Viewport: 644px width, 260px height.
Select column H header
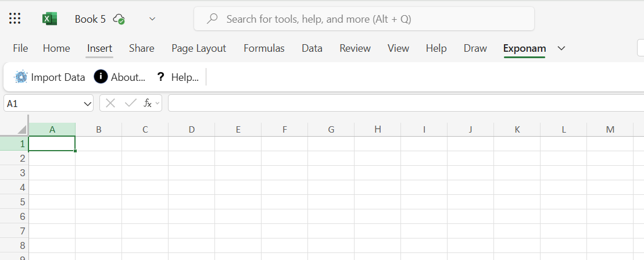point(377,130)
